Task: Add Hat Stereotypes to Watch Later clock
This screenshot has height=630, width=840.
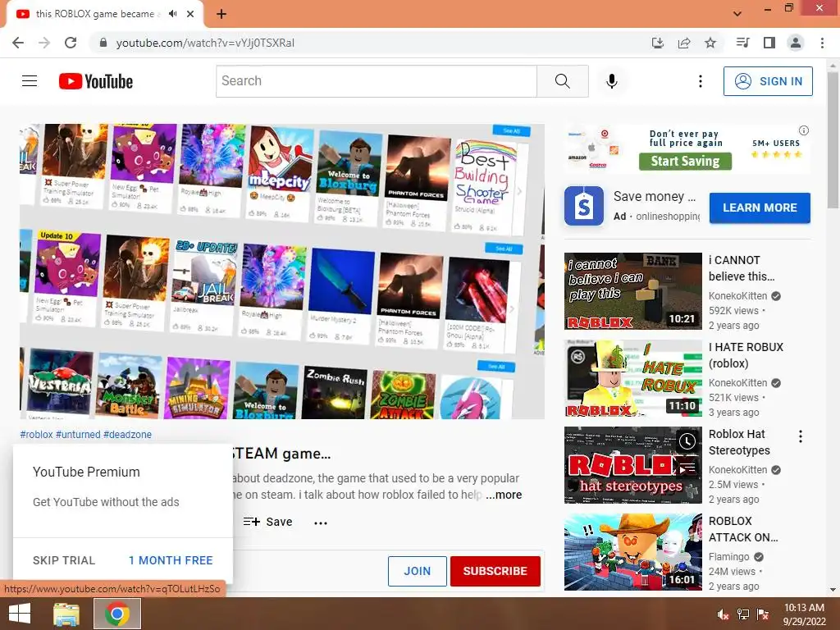Action: click(687, 441)
